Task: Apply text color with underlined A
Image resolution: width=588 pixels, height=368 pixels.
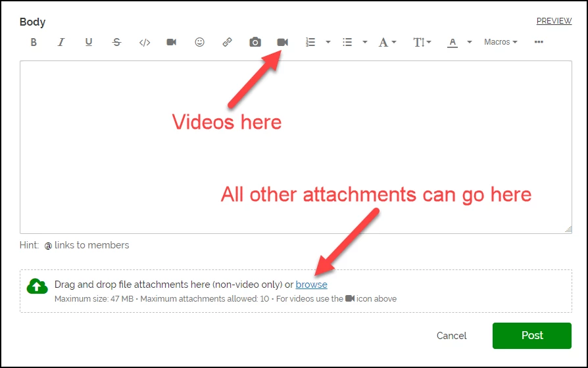Action: click(x=453, y=42)
